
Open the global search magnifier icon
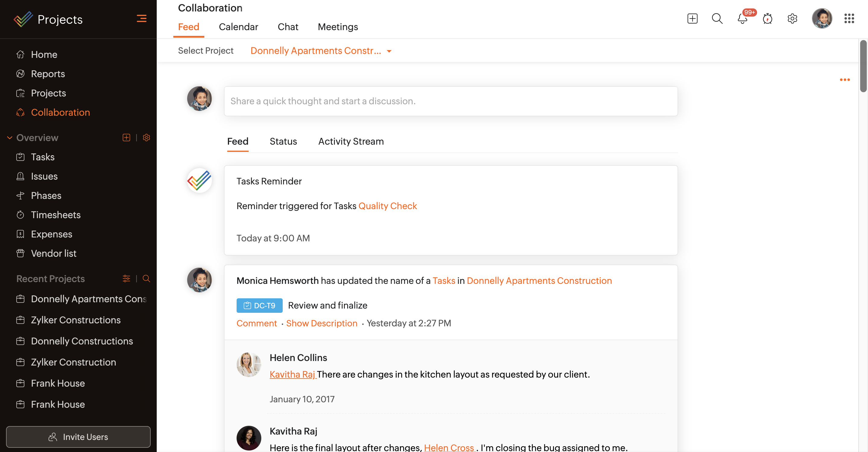click(717, 18)
